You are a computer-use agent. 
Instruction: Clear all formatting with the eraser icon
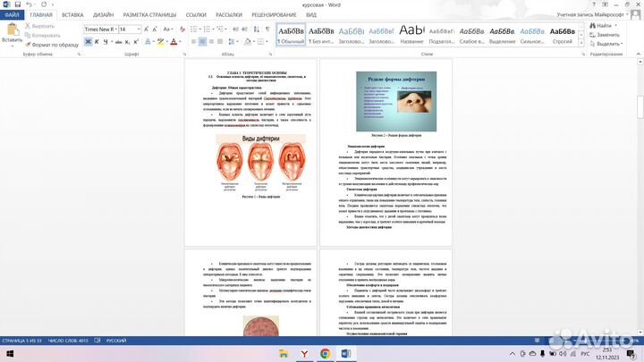coord(182,29)
